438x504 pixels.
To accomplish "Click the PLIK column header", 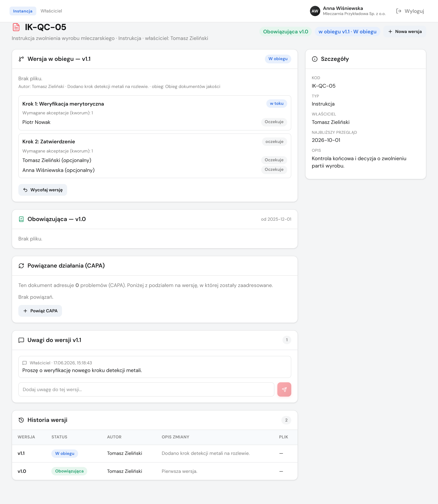I will [x=284, y=437].
